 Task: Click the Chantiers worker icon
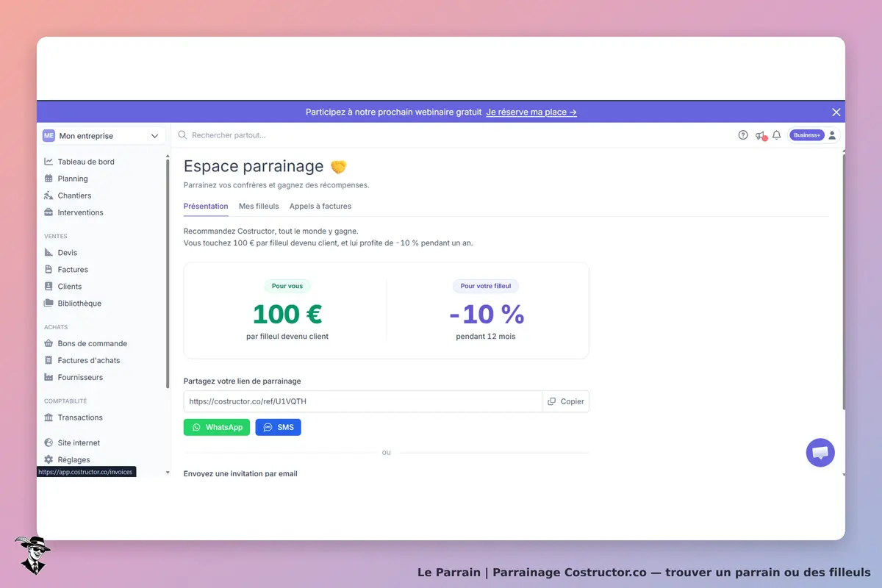click(x=49, y=196)
